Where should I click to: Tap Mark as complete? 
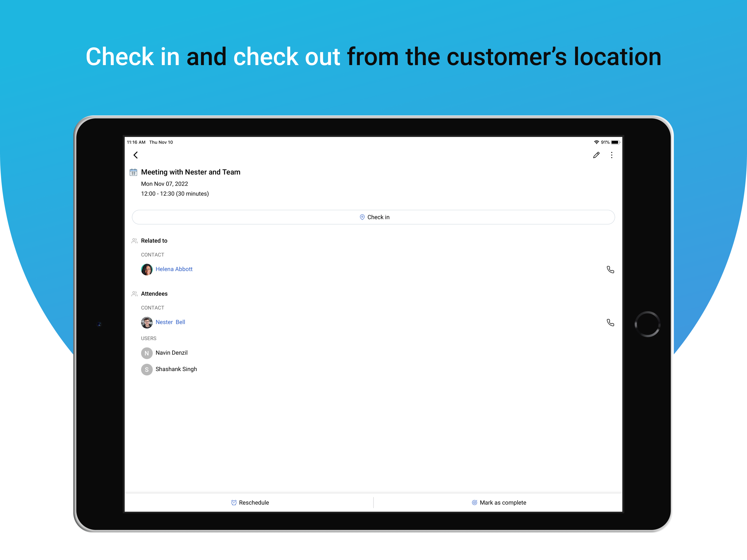tap(499, 503)
